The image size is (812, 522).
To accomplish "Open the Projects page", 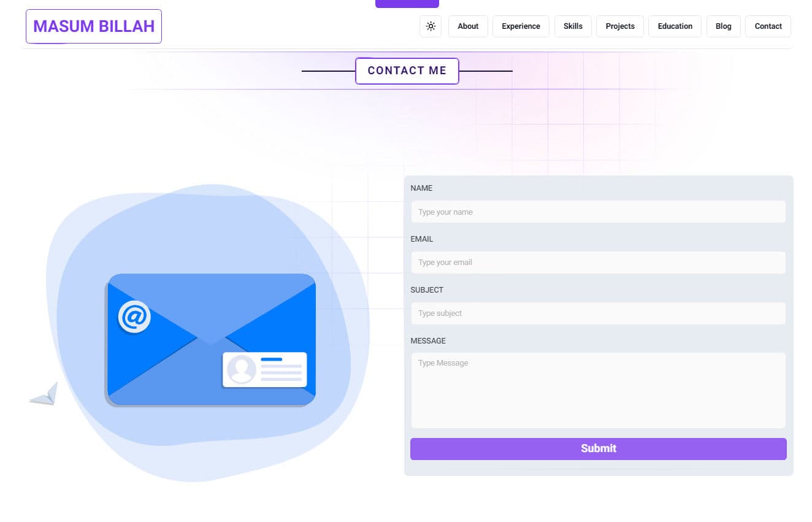I will pos(620,26).
